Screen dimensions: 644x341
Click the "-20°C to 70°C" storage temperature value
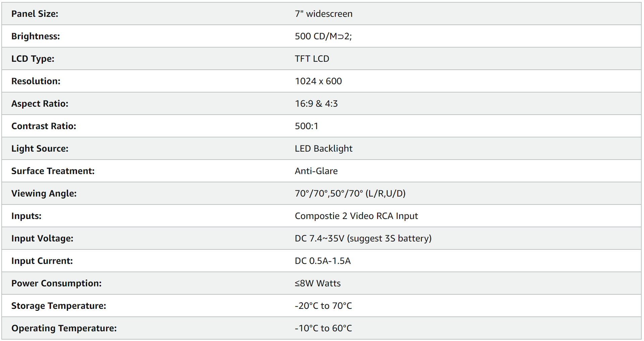pos(323,306)
